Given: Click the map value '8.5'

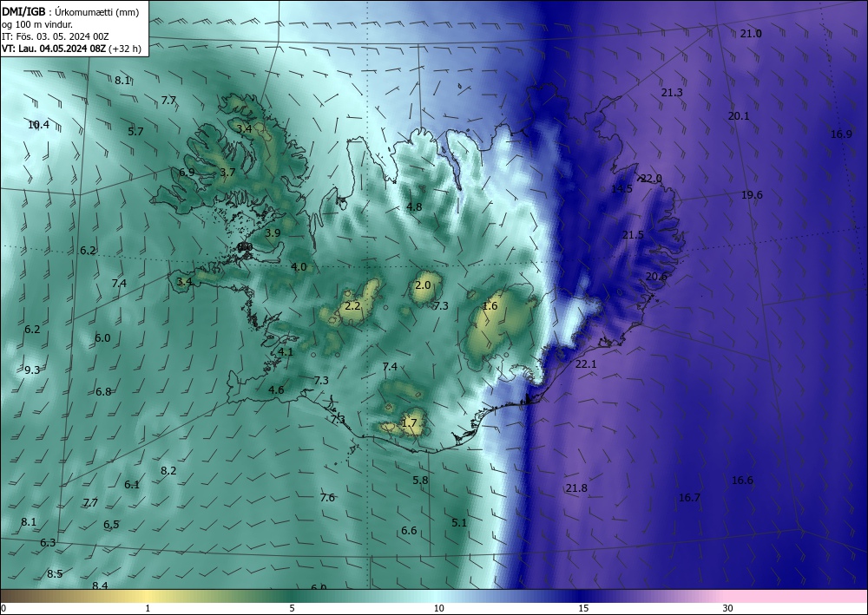Looking at the screenshot, I should (x=54, y=574).
